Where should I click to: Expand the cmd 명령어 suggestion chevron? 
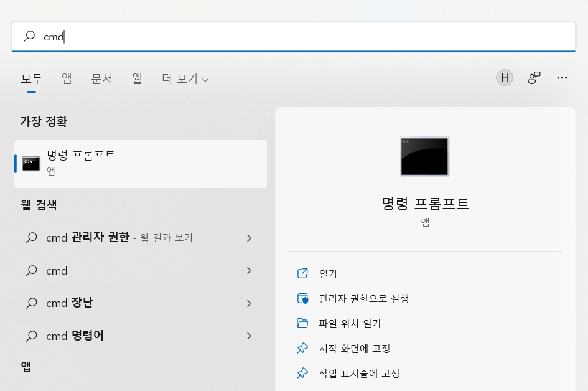(249, 336)
